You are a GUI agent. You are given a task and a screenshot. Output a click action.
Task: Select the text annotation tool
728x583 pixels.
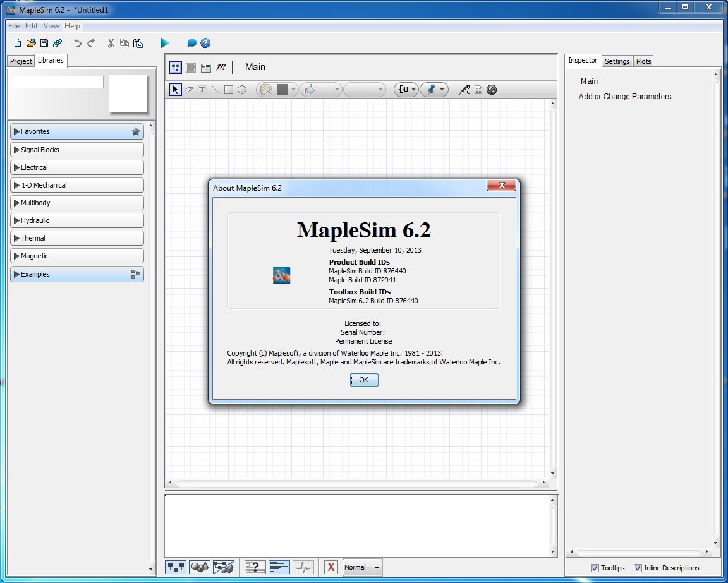coord(202,90)
